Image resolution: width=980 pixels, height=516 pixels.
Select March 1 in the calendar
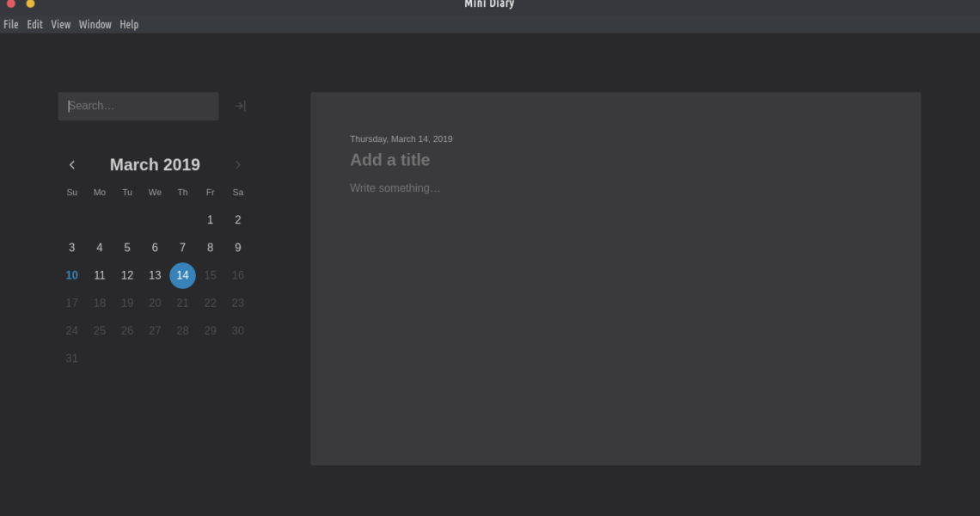click(x=210, y=220)
